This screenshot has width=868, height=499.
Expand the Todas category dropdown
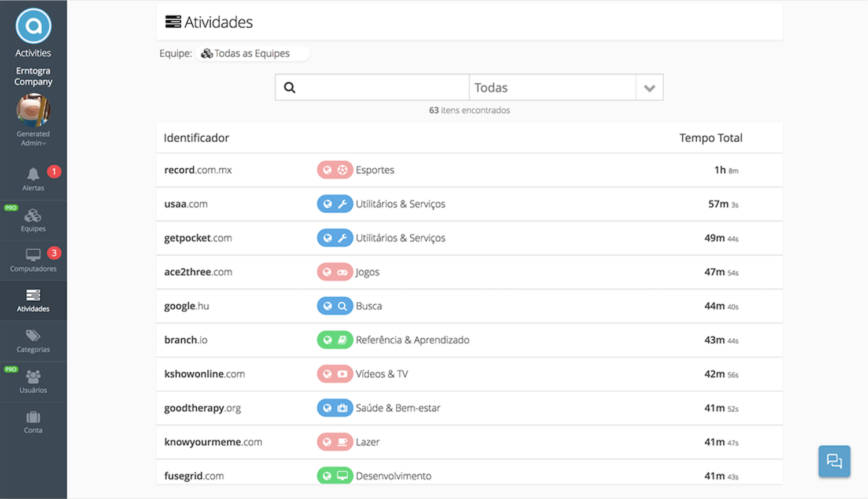tap(649, 87)
